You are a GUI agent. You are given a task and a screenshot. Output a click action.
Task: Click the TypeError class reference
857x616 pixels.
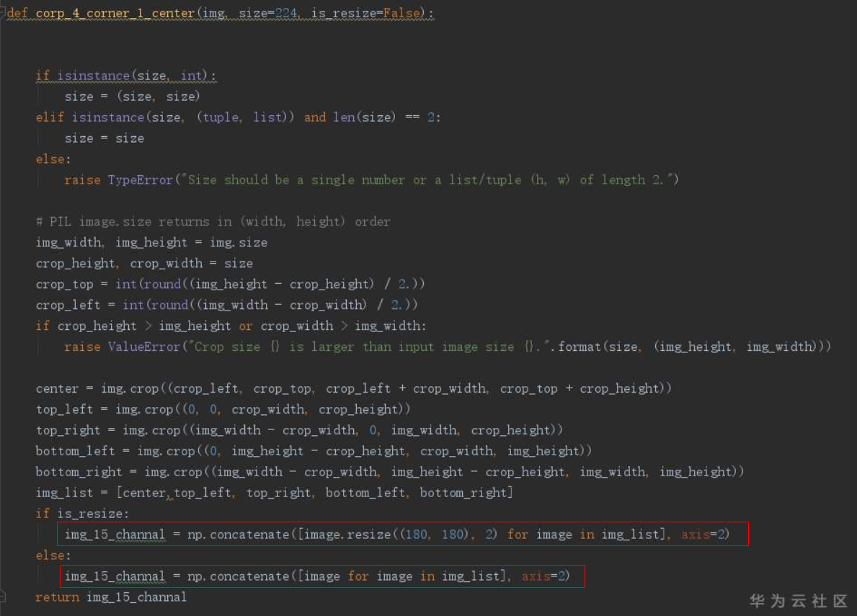pos(140,179)
